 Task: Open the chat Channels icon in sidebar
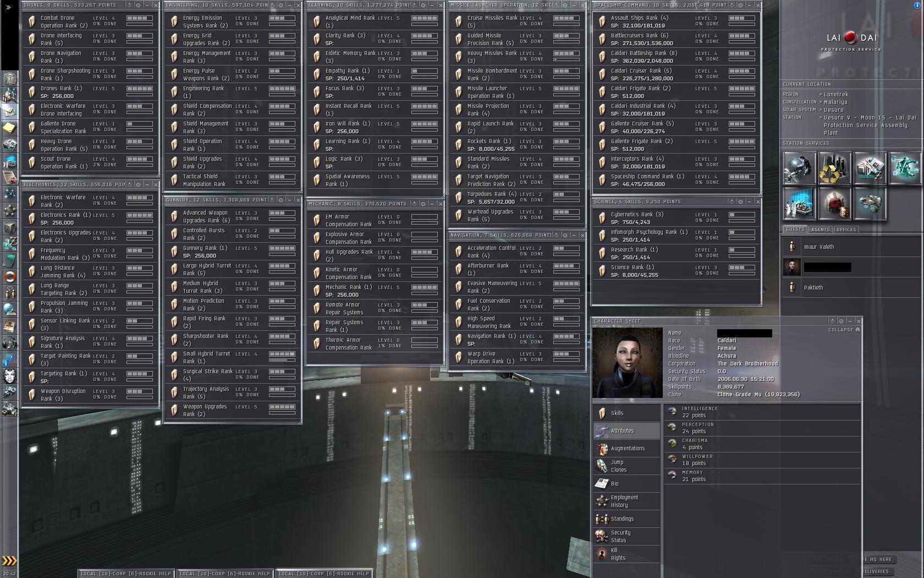(10, 293)
